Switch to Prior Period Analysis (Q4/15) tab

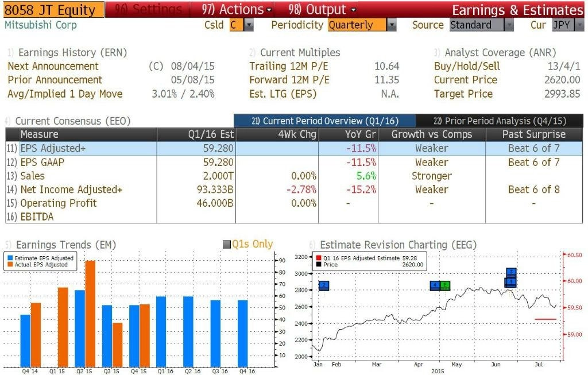(x=500, y=121)
